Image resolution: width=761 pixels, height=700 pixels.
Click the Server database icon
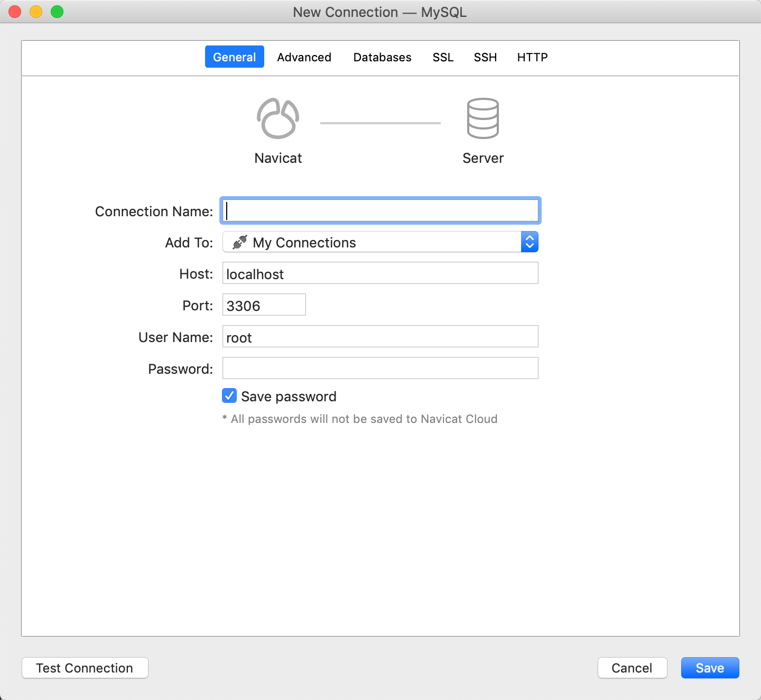483,118
